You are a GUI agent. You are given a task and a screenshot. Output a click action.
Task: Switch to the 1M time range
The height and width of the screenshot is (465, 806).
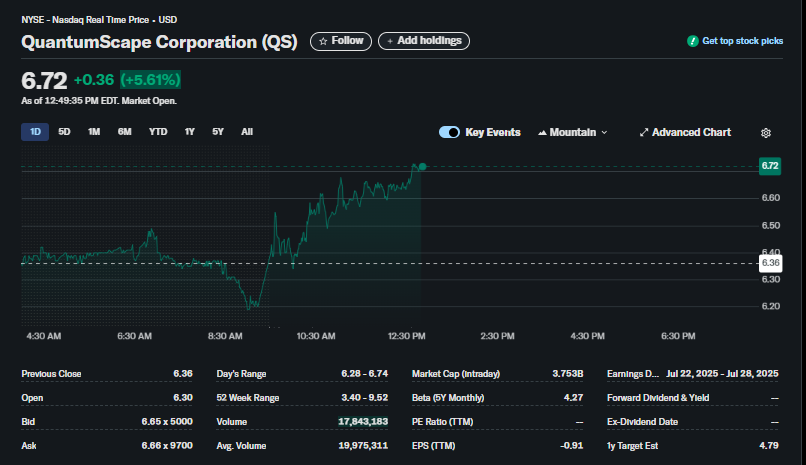click(94, 132)
